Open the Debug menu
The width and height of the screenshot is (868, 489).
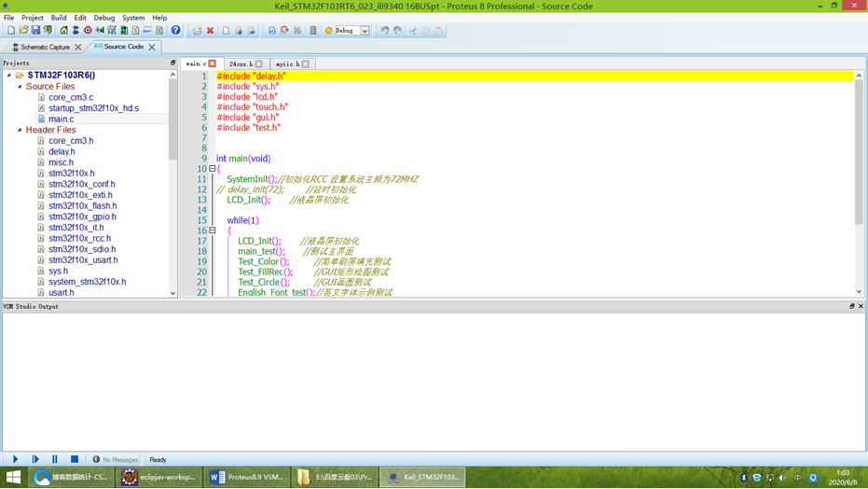point(104,18)
